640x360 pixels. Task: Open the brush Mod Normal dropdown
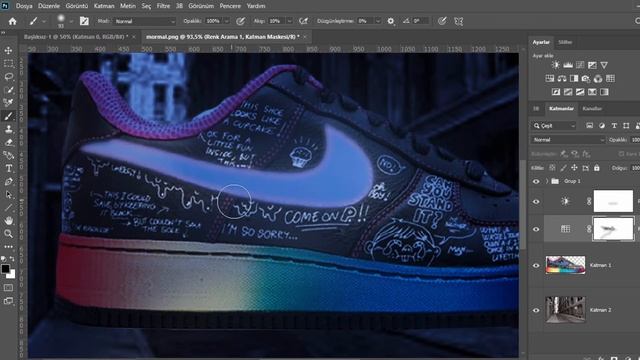click(x=144, y=21)
